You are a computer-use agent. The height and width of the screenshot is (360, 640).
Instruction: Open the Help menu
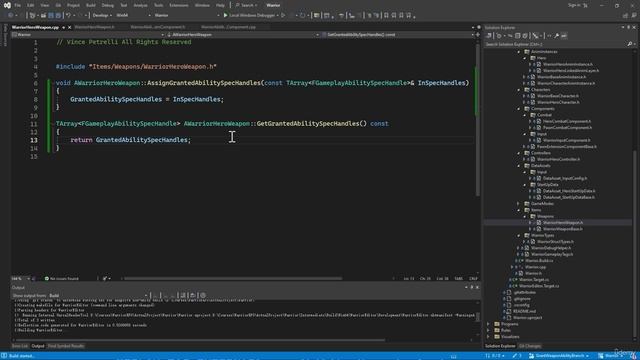tap(220, 5)
